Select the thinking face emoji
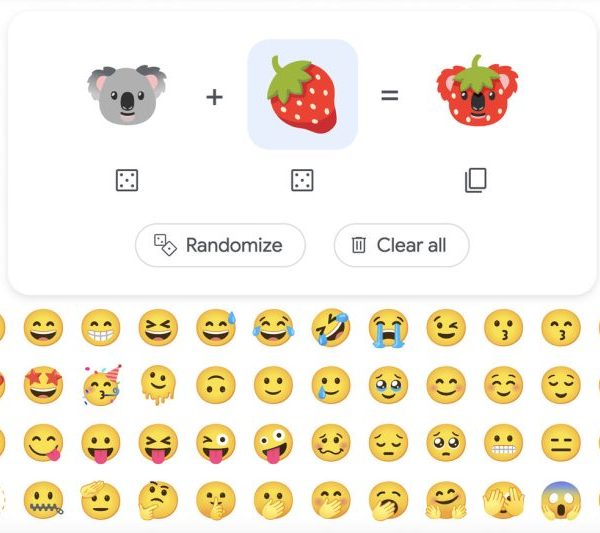The height and width of the screenshot is (533, 600). click(158, 500)
